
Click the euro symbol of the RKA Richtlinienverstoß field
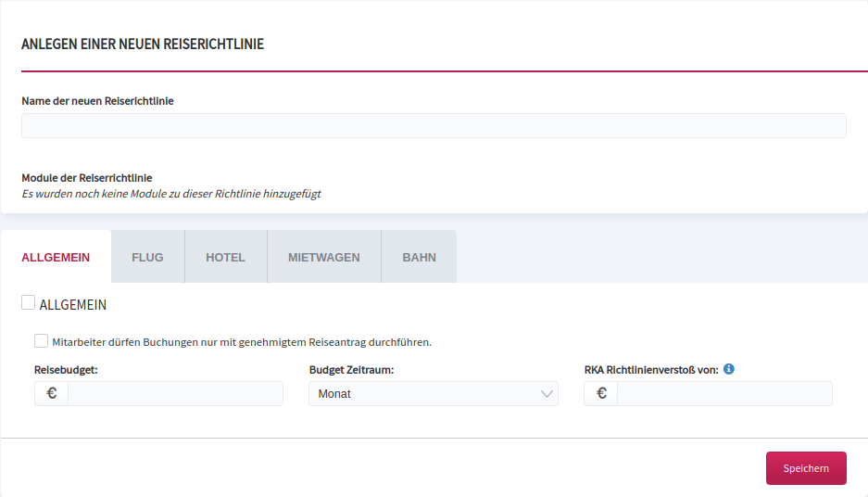tap(601, 393)
